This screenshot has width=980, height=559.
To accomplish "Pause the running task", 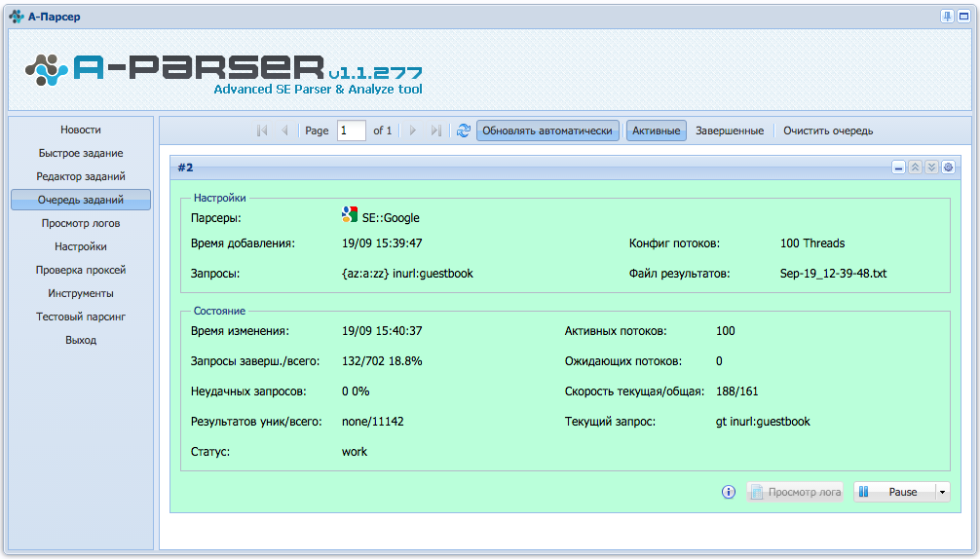I will click(x=895, y=492).
